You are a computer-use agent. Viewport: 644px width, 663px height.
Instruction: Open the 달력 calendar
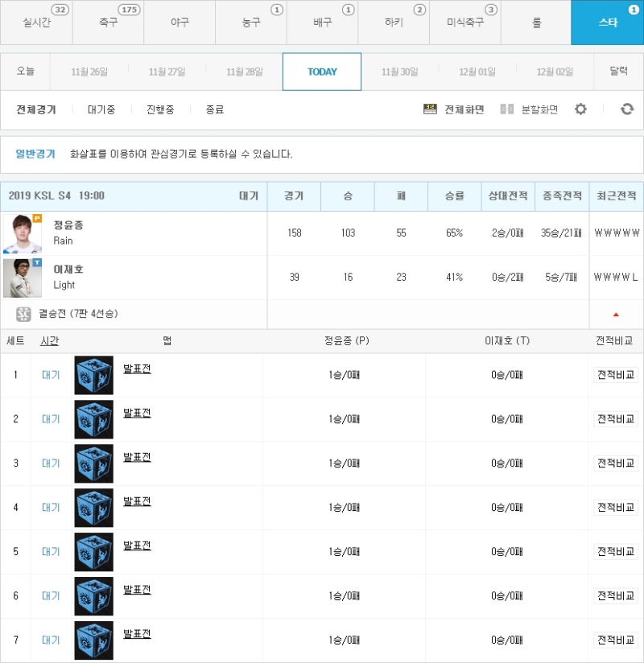pyautogui.click(x=618, y=72)
